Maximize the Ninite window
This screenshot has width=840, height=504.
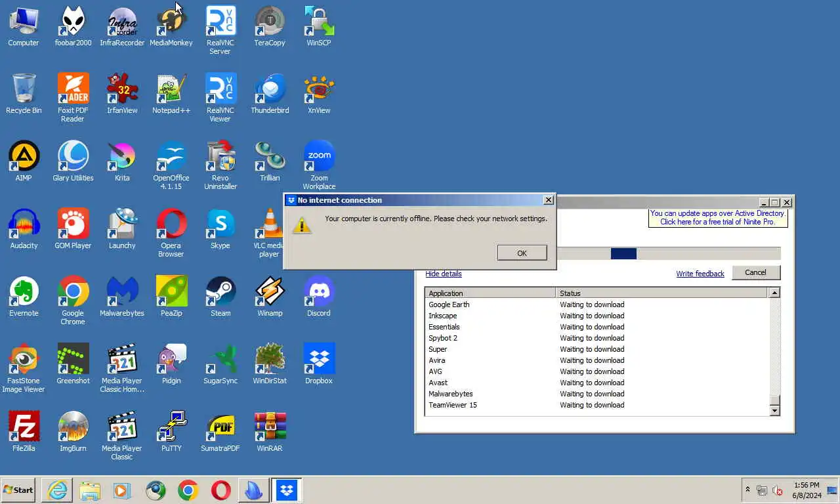[775, 203]
